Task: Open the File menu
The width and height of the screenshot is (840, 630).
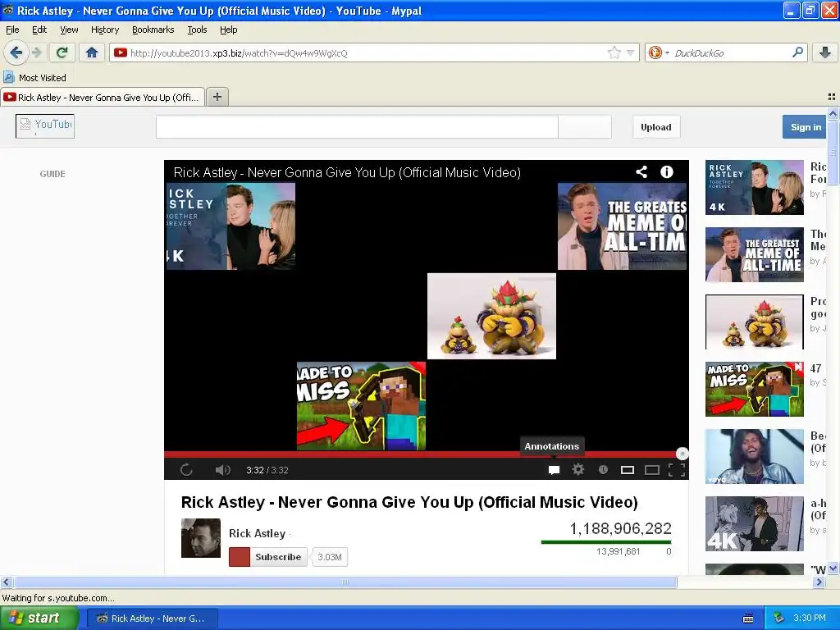Action: coord(12,30)
